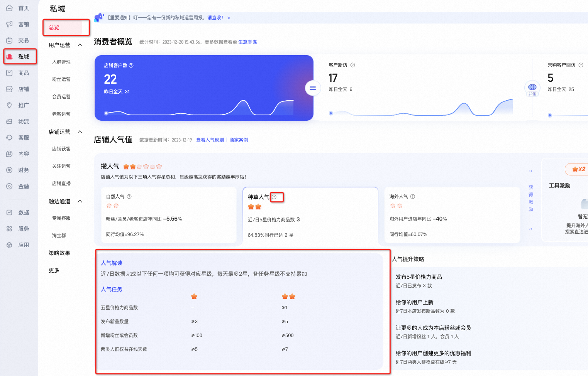This screenshot has height=376, width=588.
Task: Click help icon next to 种草人气
Action: 274,197
